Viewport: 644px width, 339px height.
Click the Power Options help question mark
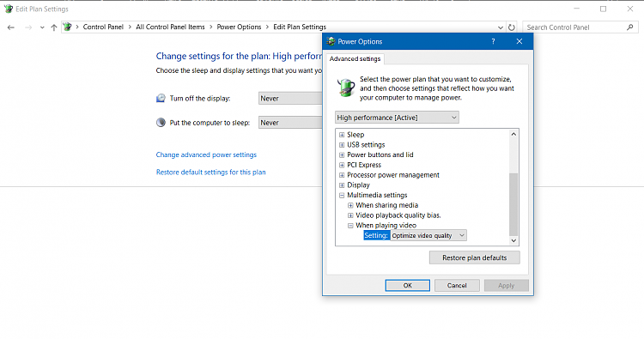(x=493, y=41)
